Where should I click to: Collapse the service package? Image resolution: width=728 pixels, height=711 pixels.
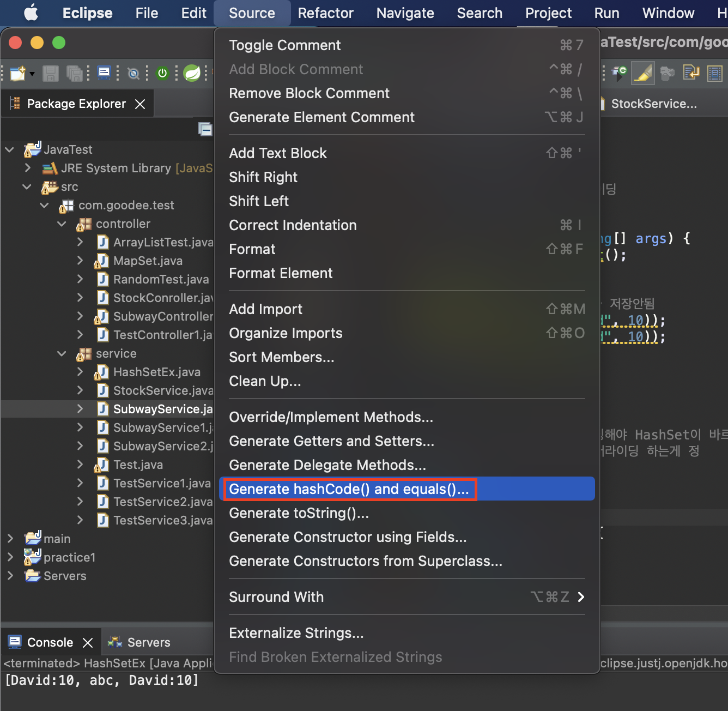click(x=62, y=353)
